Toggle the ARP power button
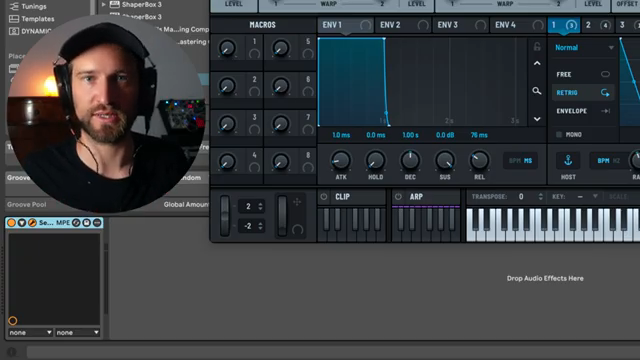 click(398, 197)
